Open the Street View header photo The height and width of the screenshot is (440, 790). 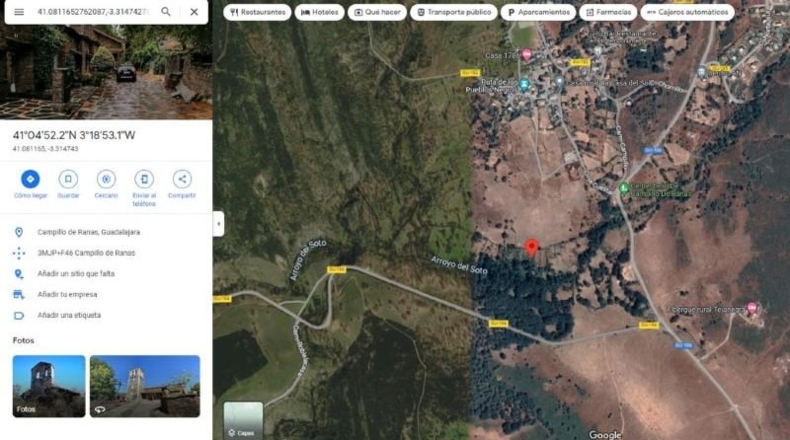point(106,72)
